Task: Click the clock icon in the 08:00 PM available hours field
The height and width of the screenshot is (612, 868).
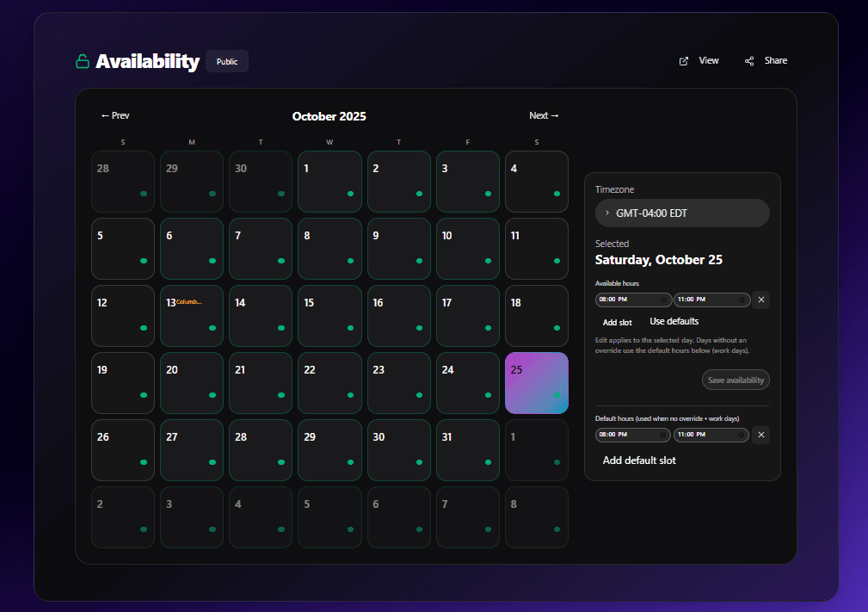Action: coord(663,300)
